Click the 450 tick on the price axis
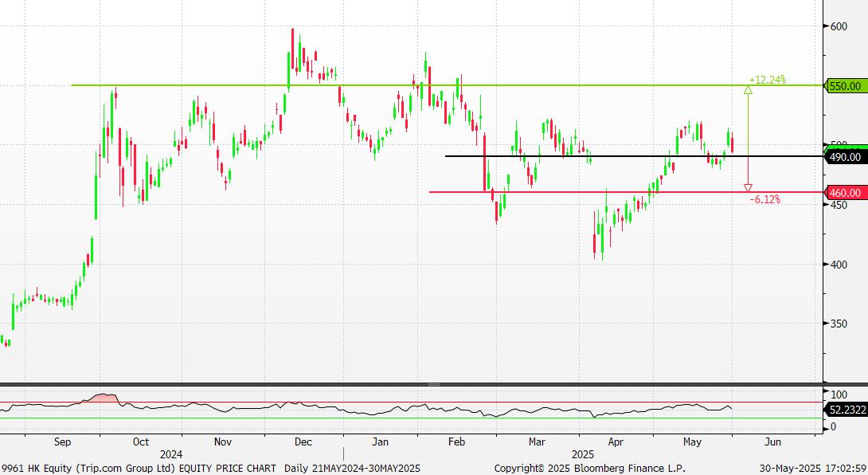 tap(839, 205)
